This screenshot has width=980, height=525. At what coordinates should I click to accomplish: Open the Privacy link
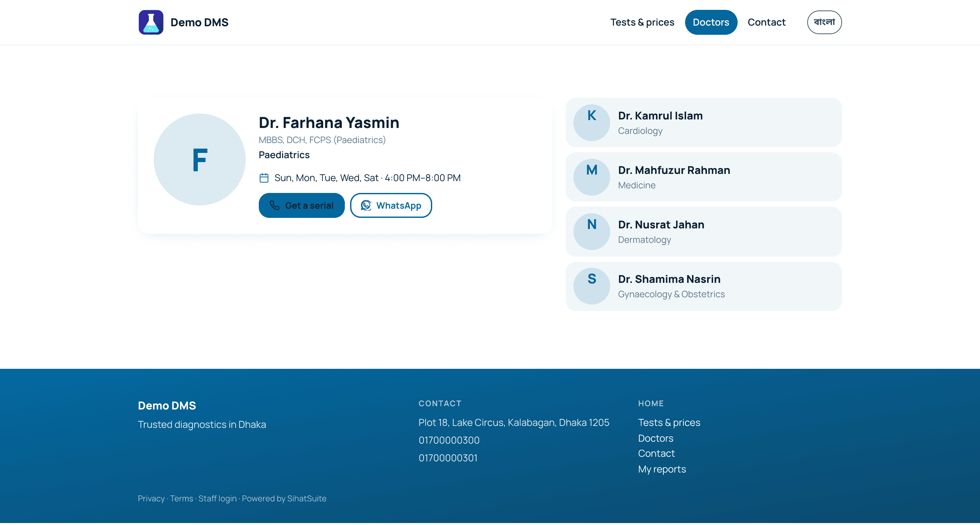coord(151,498)
